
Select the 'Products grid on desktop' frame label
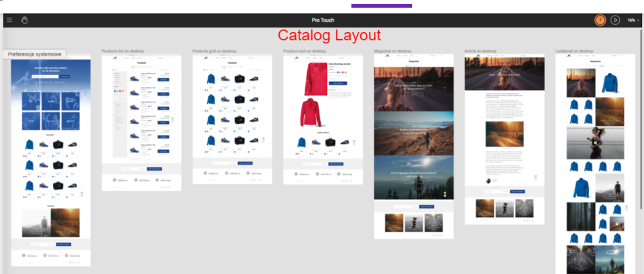(x=214, y=51)
